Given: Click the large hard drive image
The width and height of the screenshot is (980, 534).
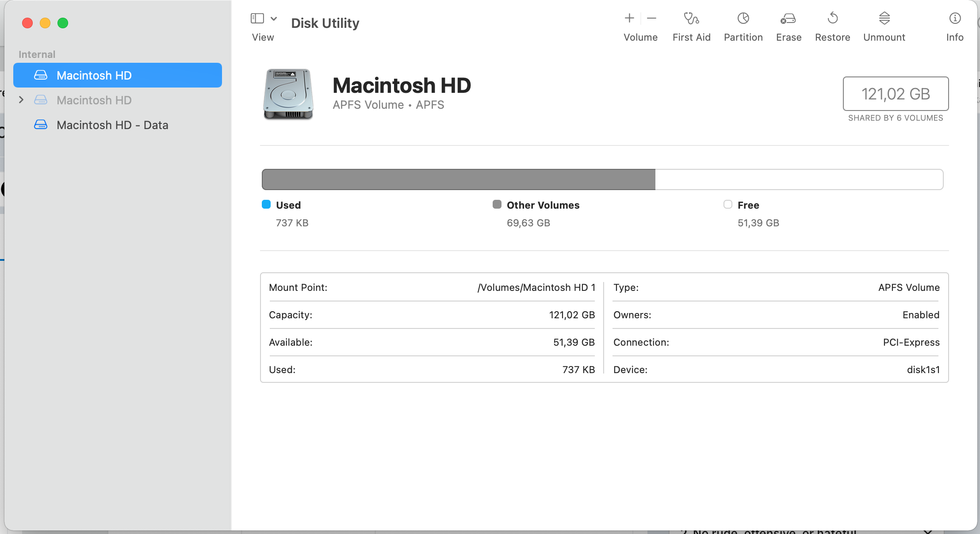Looking at the screenshot, I should pyautogui.click(x=288, y=94).
